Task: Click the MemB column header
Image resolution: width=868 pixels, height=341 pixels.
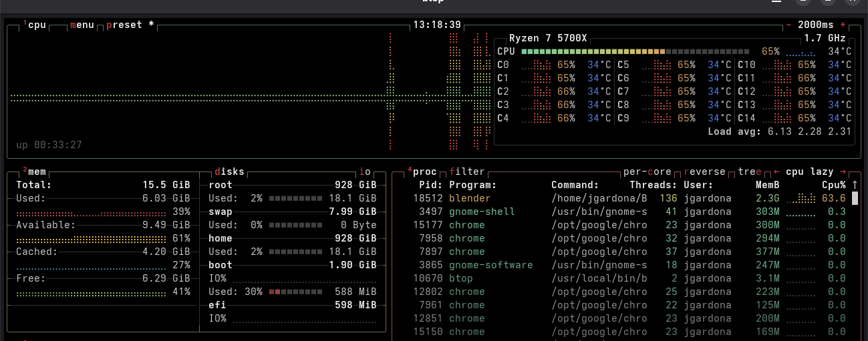Action: [768, 185]
